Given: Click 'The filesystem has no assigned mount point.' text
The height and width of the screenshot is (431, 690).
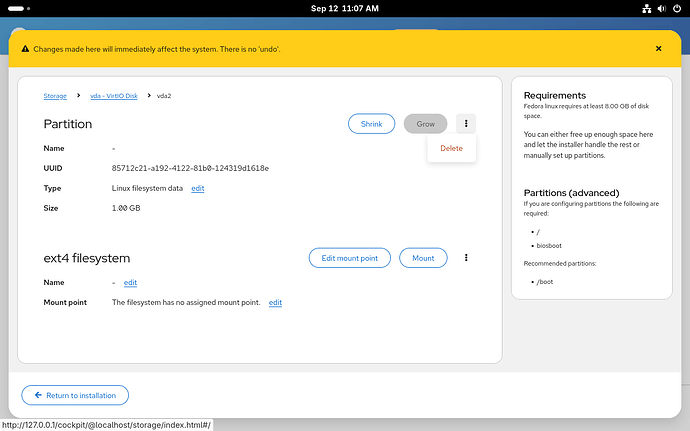Looking at the screenshot, I should click(186, 302).
